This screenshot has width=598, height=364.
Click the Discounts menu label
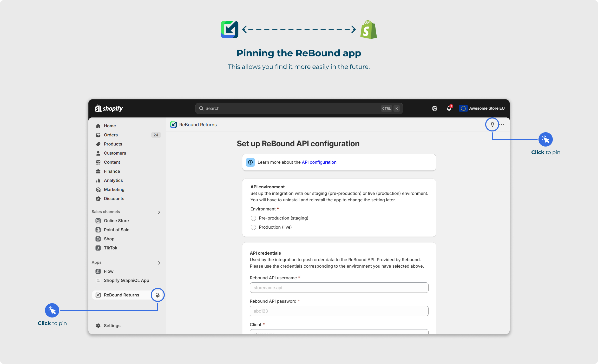114,198
